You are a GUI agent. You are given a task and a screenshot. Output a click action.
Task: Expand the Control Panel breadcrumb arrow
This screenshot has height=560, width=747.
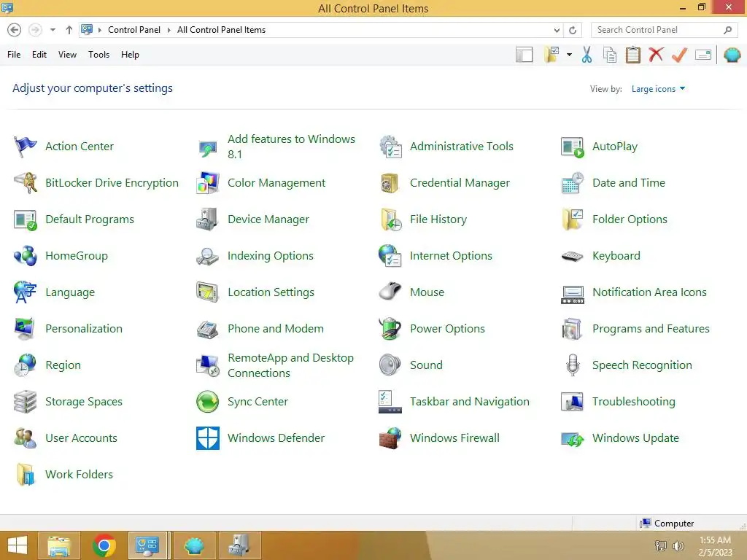click(x=169, y=30)
